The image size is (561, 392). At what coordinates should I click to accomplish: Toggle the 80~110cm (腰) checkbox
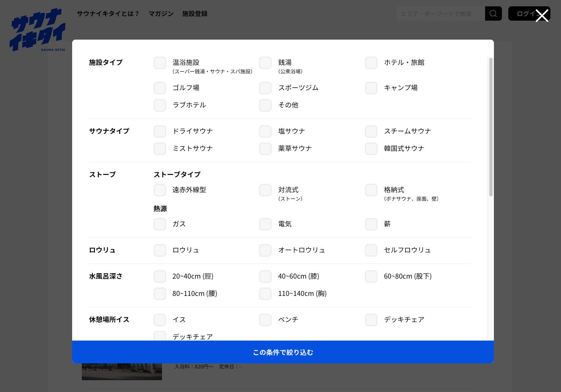point(160,294)
